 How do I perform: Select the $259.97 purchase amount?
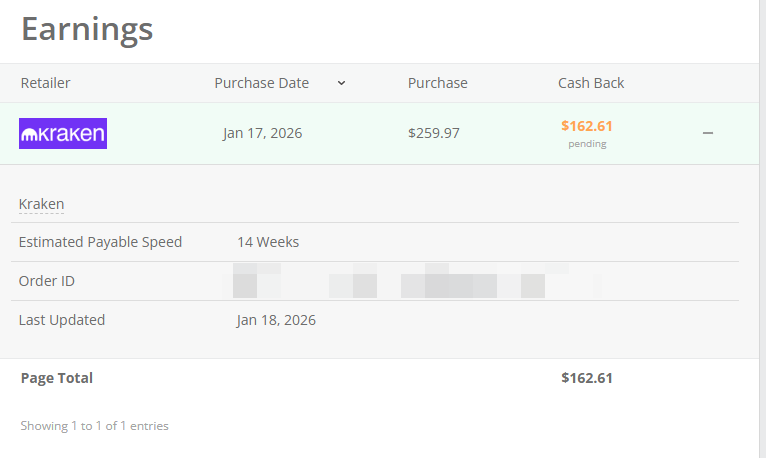coord(434,133)
